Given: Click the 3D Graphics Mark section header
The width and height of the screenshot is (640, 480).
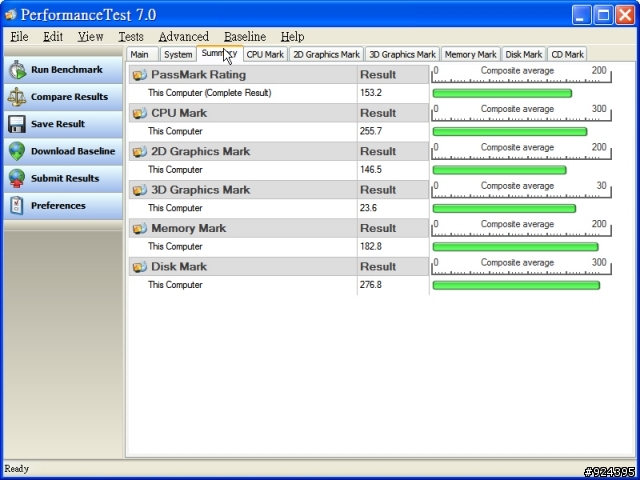Looking at the screenshot, I should point(279,190).
